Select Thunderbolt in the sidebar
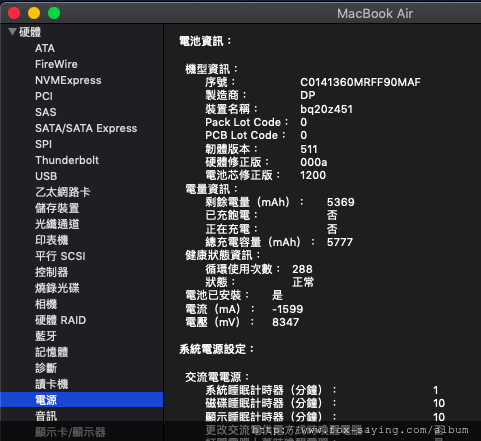481x441 pixels. pos(67,160)
